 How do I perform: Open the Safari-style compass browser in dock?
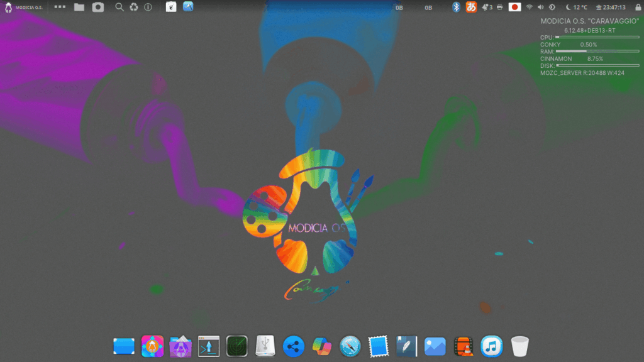tap(350, 346)
